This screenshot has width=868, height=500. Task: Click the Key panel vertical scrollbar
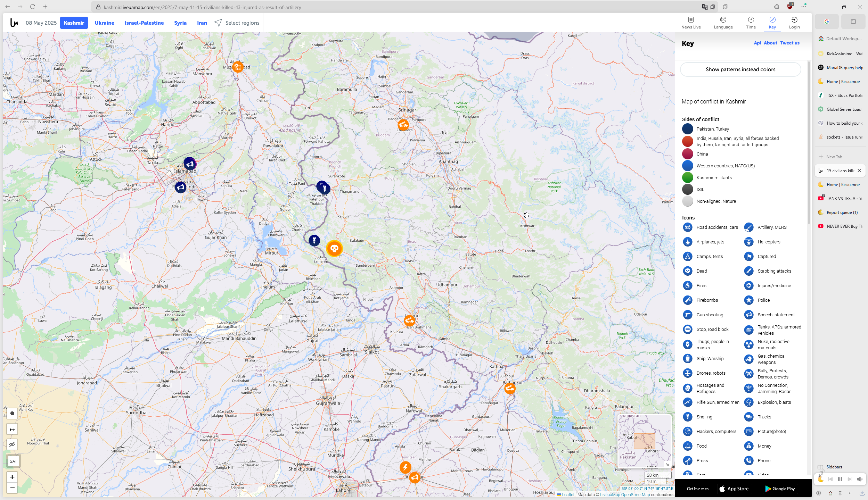pyautogui.click(x=809, y=142)
